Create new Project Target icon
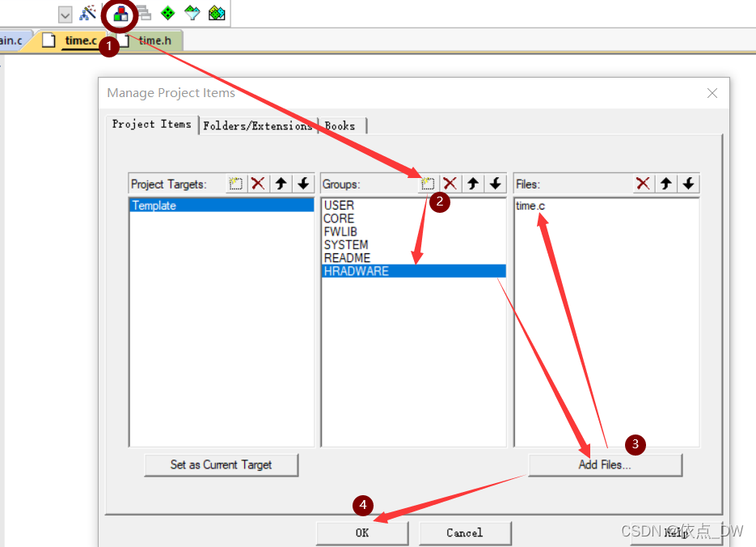 coord(236,184)
